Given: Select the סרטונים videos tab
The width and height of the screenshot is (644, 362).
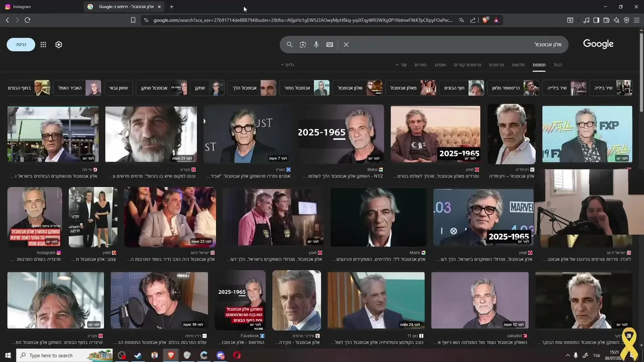Looking at the screenshot, I should (x=497, y=65).
